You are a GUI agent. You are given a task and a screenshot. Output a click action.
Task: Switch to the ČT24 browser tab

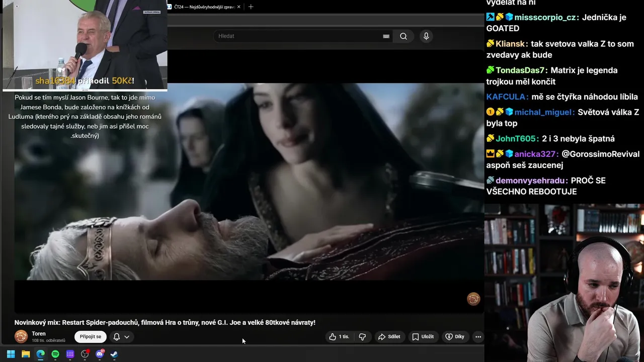point(204,7)
